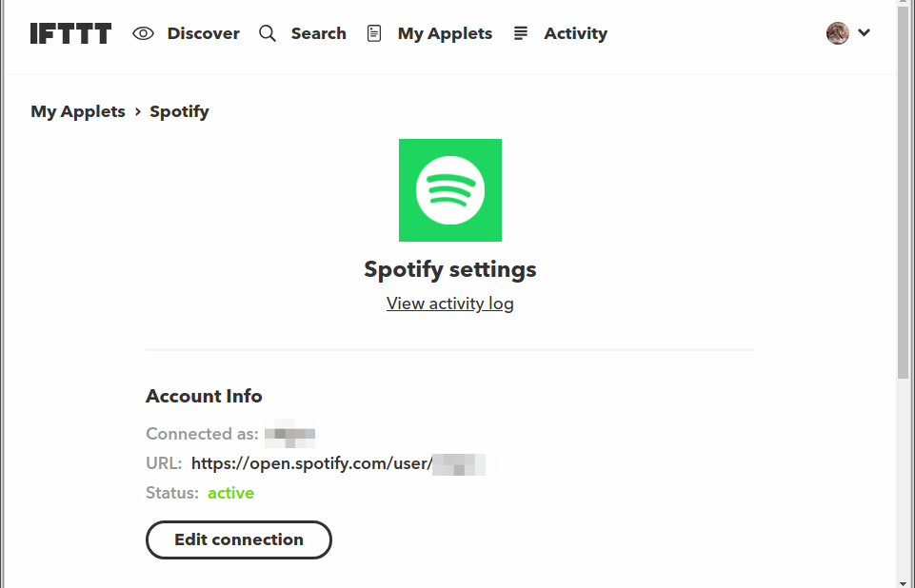Click the Activity lines icon
The image size is (915, 588).
tap(521, 33)
